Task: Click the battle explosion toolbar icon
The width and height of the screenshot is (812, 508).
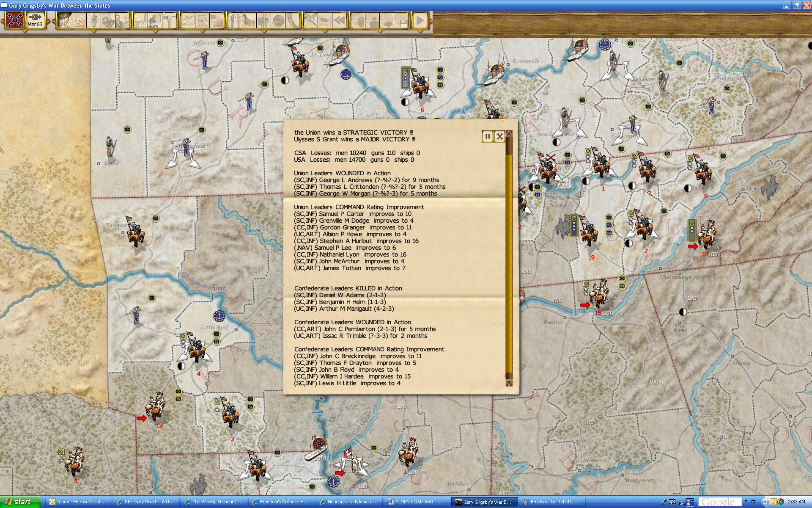Action: coord(79,20)
